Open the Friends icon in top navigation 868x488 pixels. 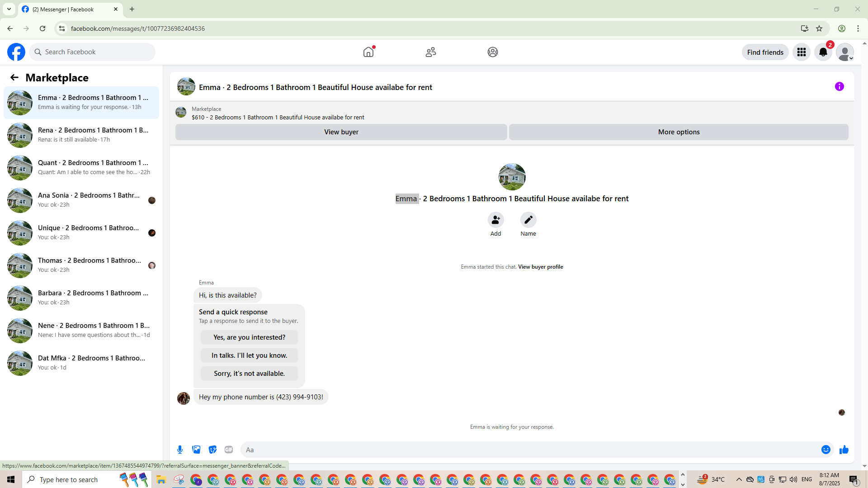pyautogui.click(x=431, y=52)
